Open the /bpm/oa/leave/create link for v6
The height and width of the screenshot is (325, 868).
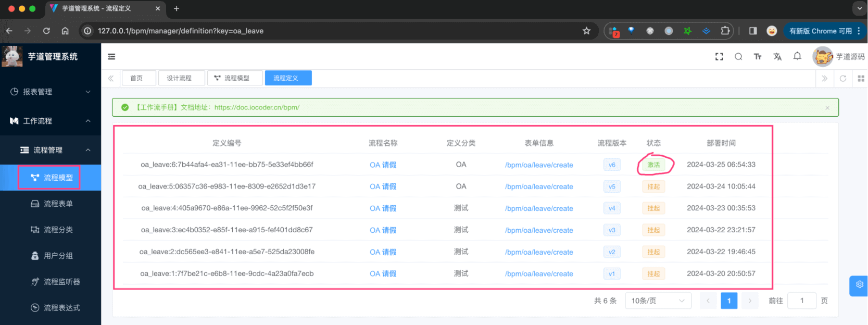click(539, 165)
